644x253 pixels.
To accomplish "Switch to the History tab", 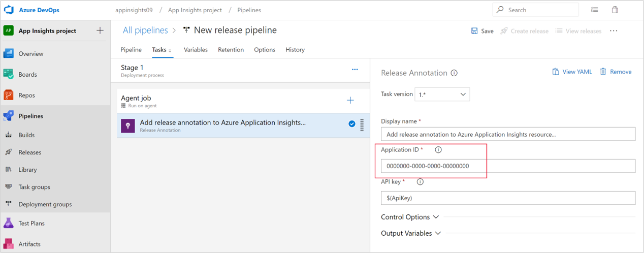I will point(295,50).
